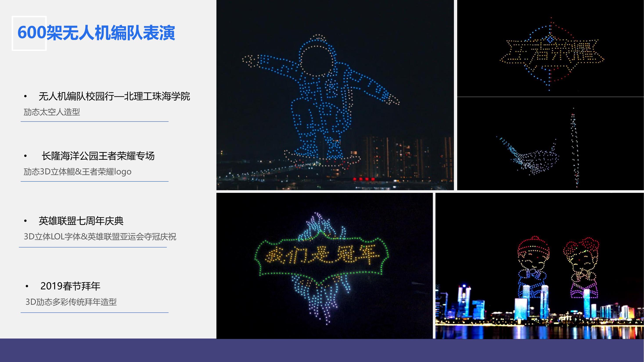Select the line 3D立体LOL字体&英雄联盟亚运会夺冠庆祝
The width and height of the screenshot is (644, 362).
100,237
